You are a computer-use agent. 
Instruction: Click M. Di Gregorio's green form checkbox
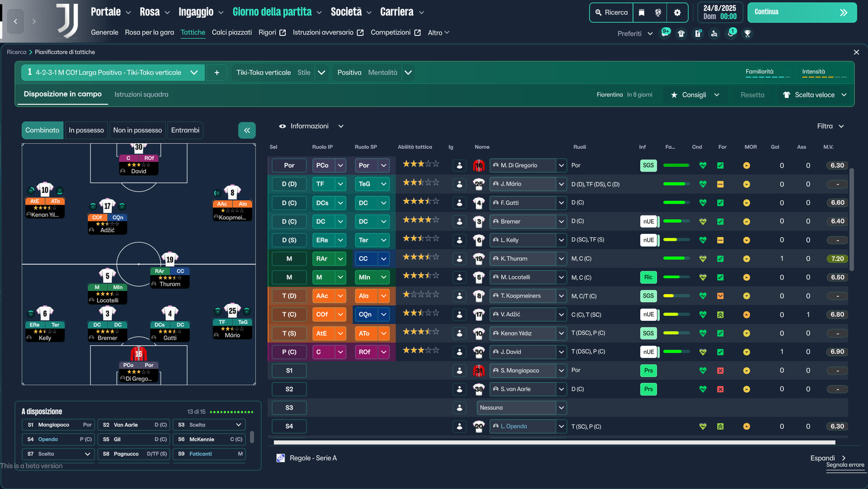click(x=720, y=166)
